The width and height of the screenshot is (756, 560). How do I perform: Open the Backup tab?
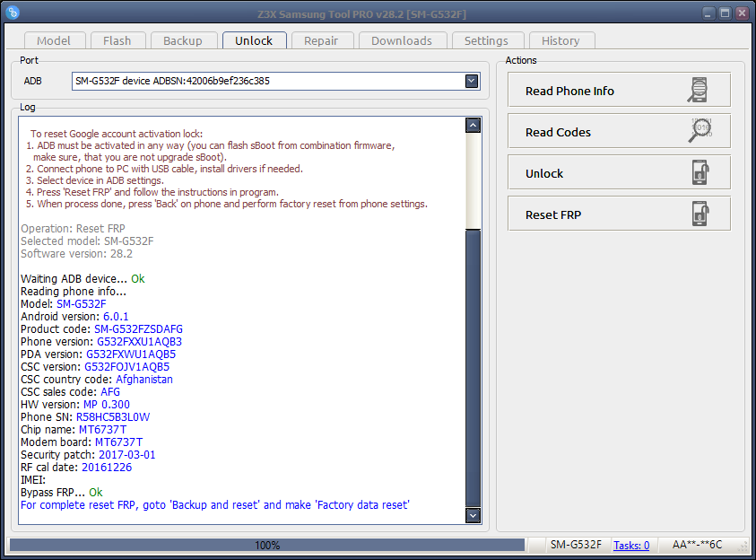coord(183,41)
